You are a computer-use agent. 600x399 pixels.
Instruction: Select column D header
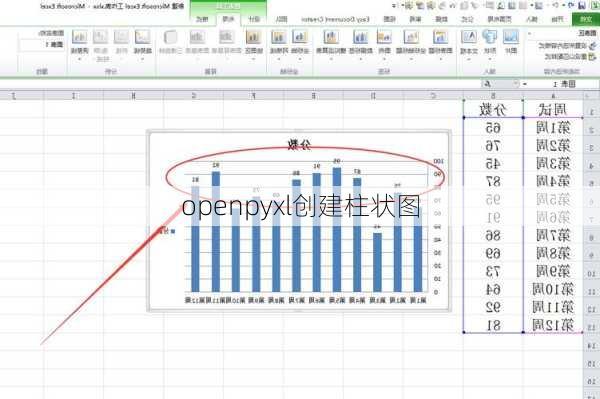[373, 96]
